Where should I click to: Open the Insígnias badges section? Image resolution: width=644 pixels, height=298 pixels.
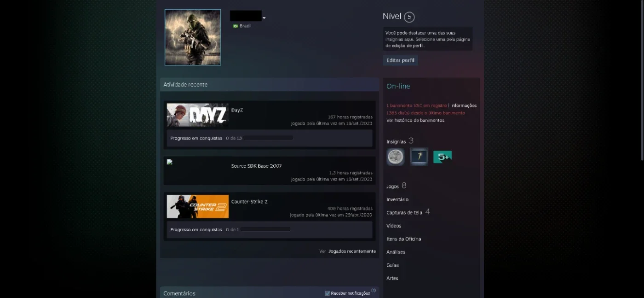[x=400, y=141]
